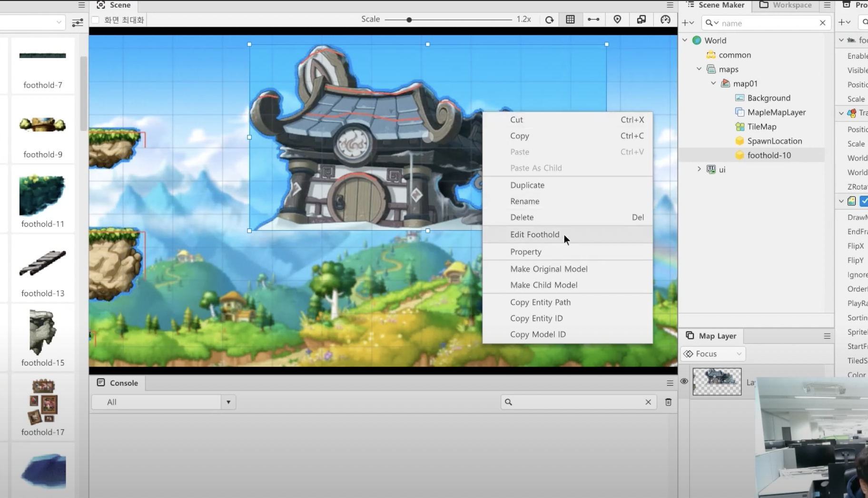868x498 pixels.
Task: Open the Scene Maker panel hamburger menu
Action: pyautogui.click(x=827, y=5)
